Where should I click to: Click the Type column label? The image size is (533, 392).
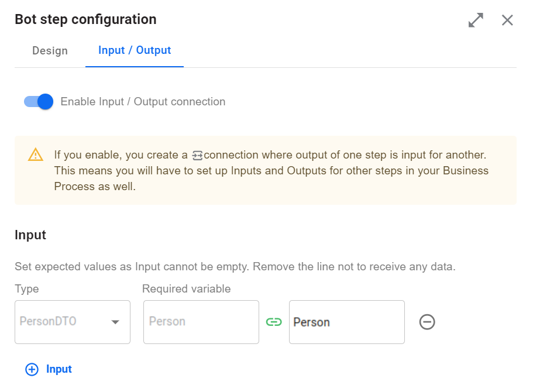(27, 288)
